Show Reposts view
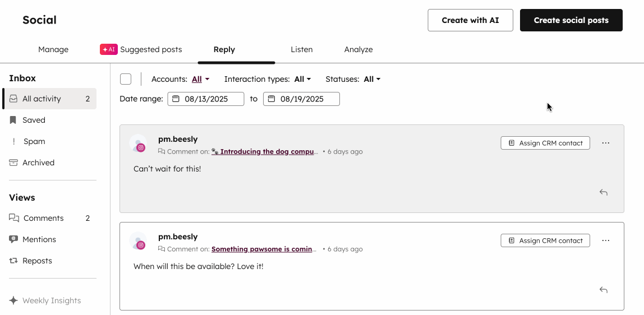The height and width of the screenshot is (315, 644). pos(37,261)
